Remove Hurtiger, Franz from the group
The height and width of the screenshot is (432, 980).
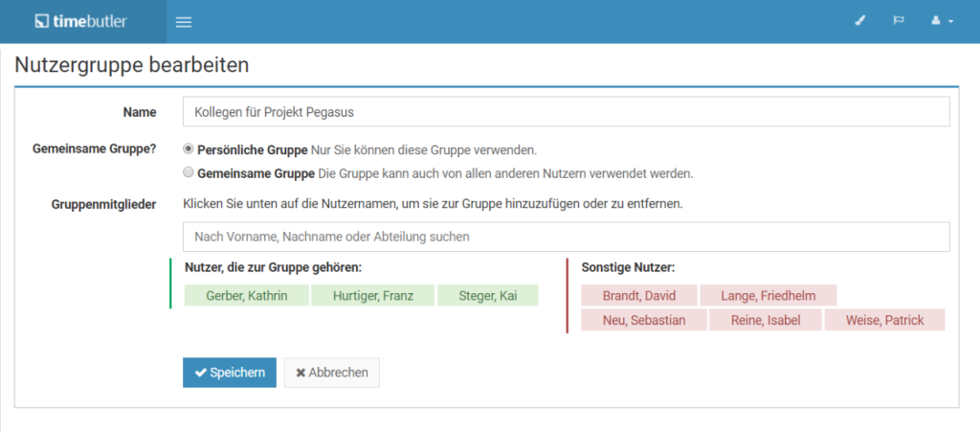pyautogui.click(x=372, y=295)
